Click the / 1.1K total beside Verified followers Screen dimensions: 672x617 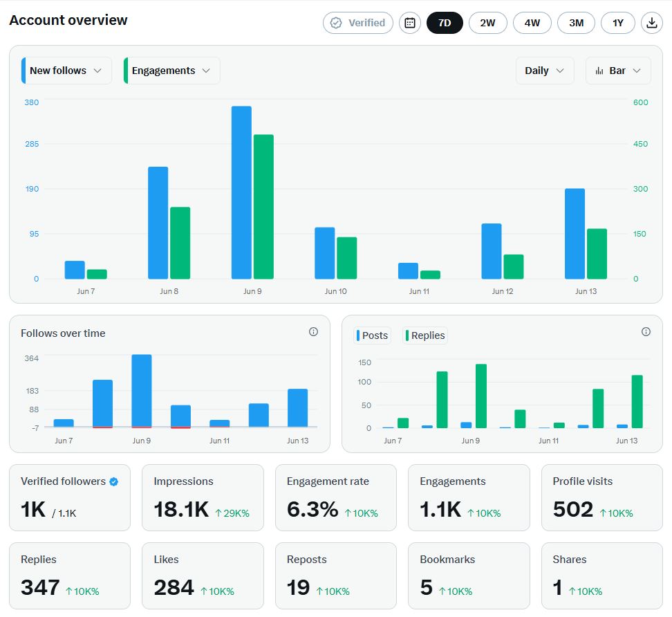[x=64, y=513]
